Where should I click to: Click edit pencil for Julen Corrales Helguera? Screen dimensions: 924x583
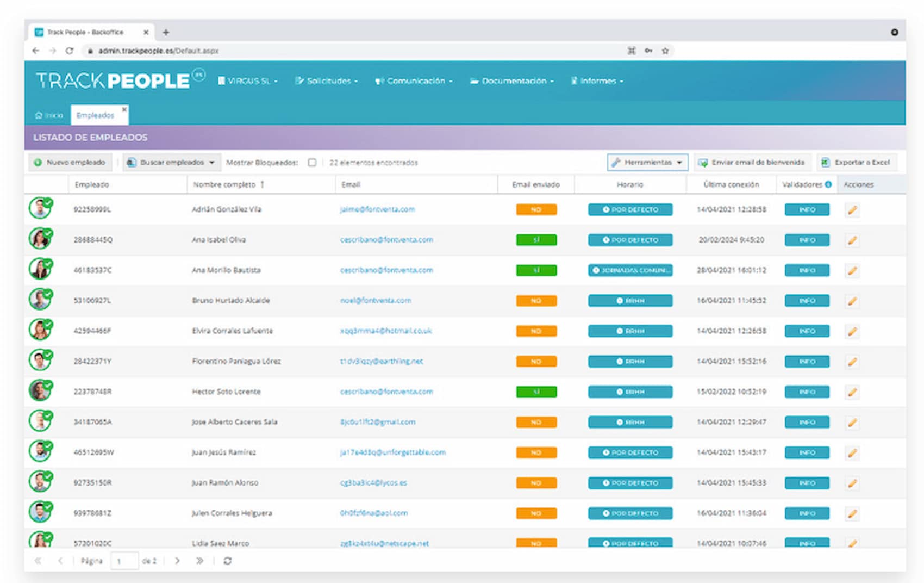pos(852,513)
